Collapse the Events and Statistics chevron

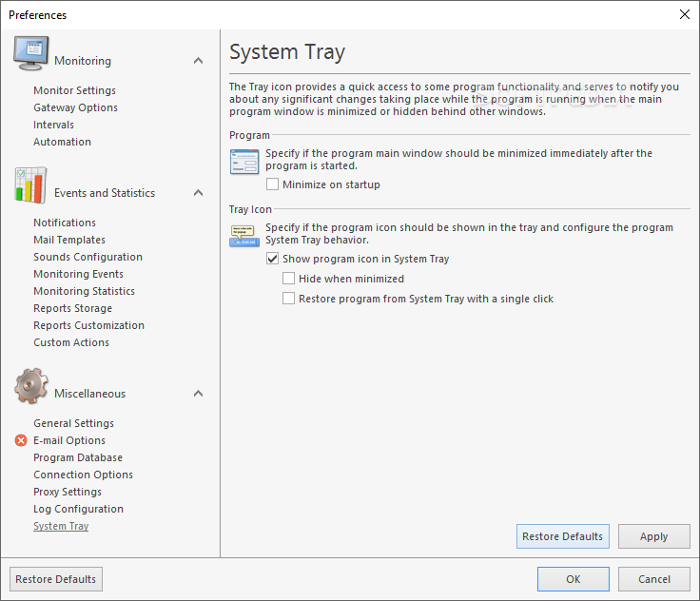coord(198,193)
